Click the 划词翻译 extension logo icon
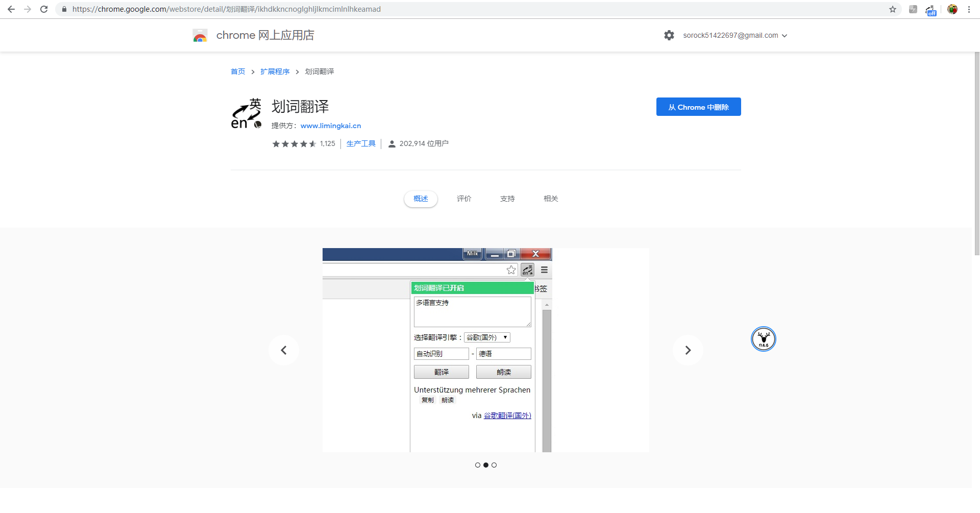The image size is (980, 513). click(x=247, y=113)
